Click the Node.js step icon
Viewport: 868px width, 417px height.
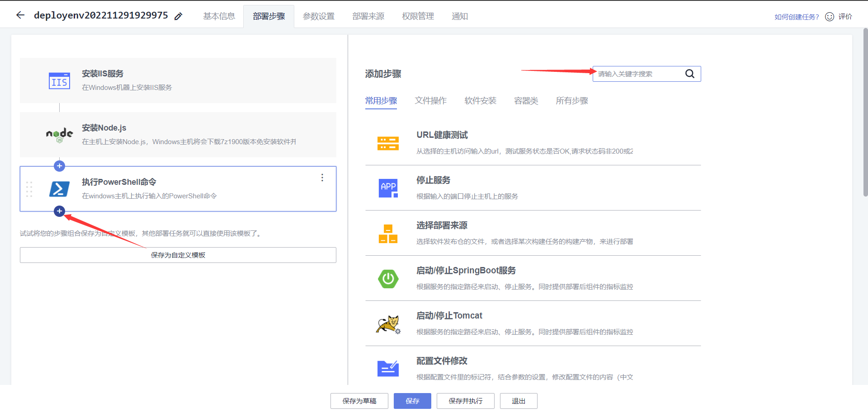59,135
